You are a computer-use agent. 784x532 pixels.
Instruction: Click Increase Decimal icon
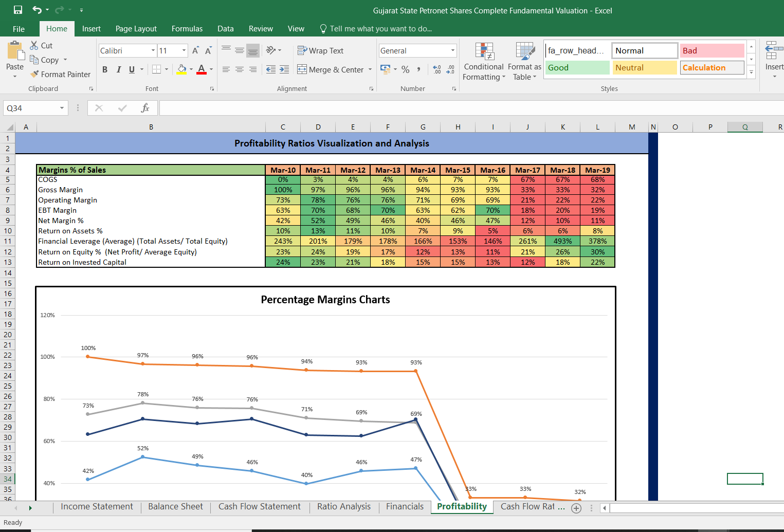click(x=437, y=69)
